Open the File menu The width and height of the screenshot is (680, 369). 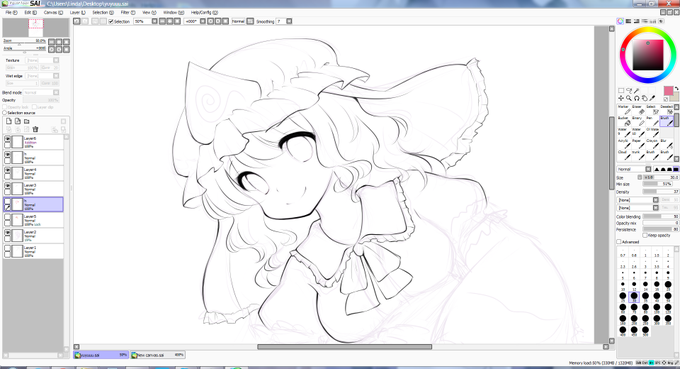pos(11,13)
